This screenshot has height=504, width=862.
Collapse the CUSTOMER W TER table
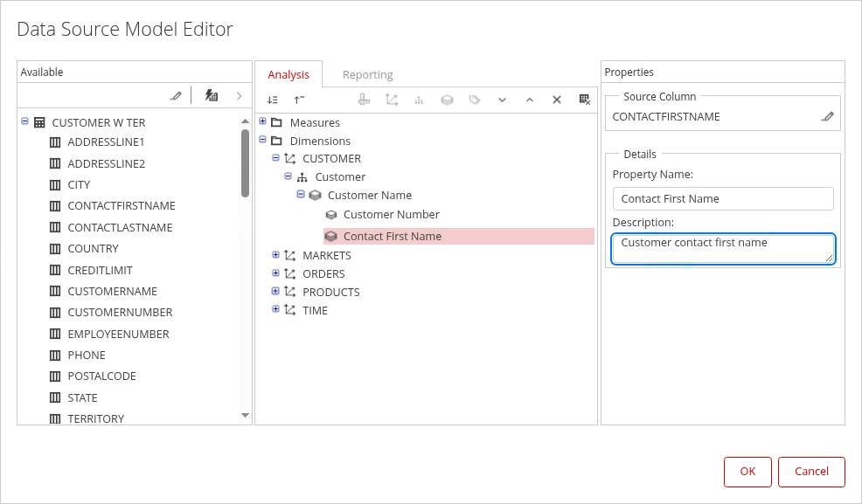click(x=24, y=122)
